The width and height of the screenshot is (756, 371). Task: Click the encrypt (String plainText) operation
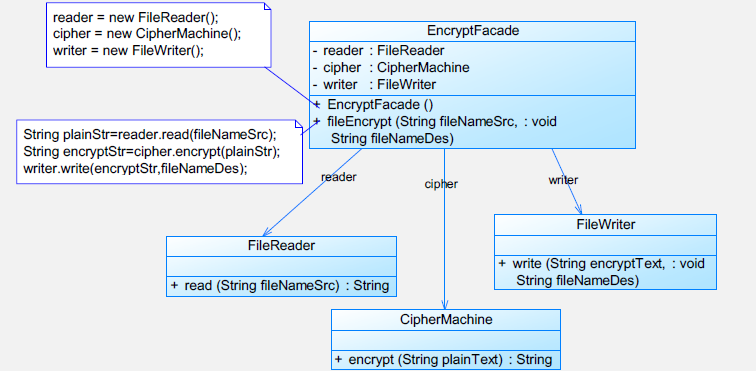click(x=443, y=359)
